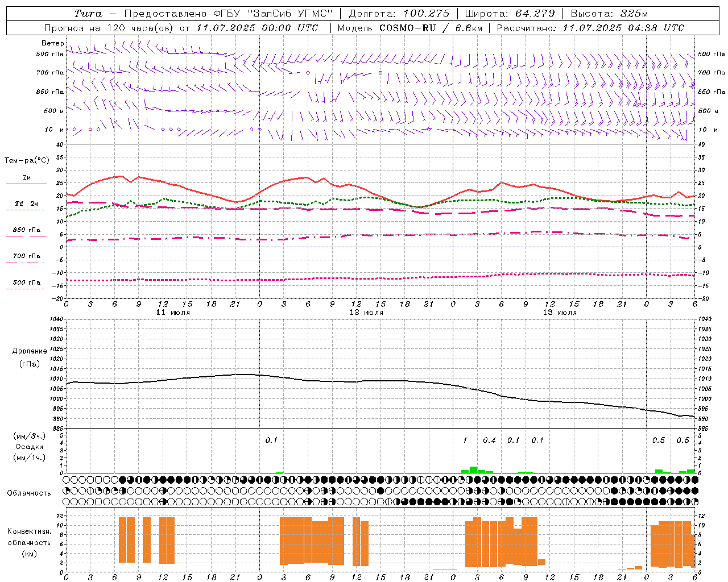Click the "Ветер" wind panel label
This screenshot has height=582, width=728.
(x=52, y=43)
